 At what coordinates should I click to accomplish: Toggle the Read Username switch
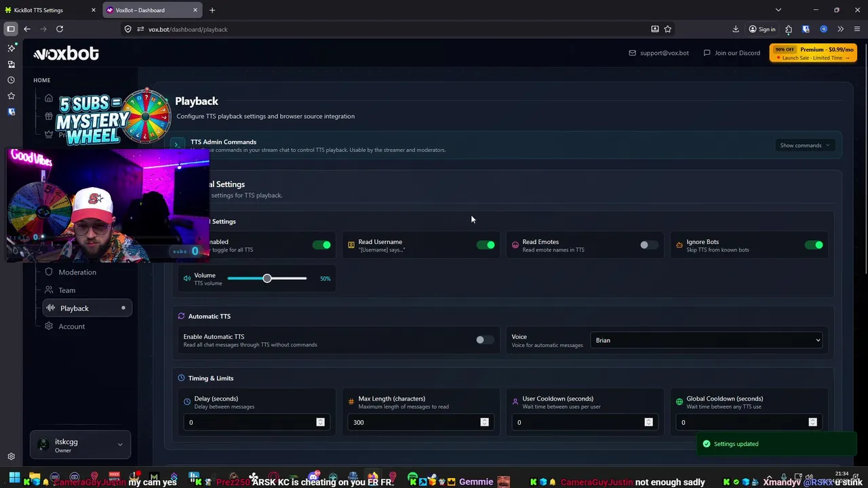[x=486, y=245]
